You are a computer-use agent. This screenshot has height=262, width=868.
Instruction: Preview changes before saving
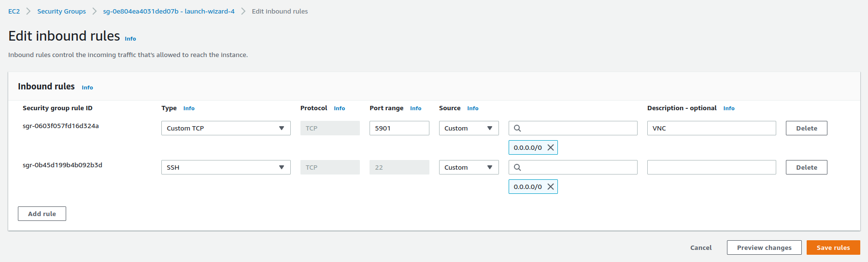764,247
